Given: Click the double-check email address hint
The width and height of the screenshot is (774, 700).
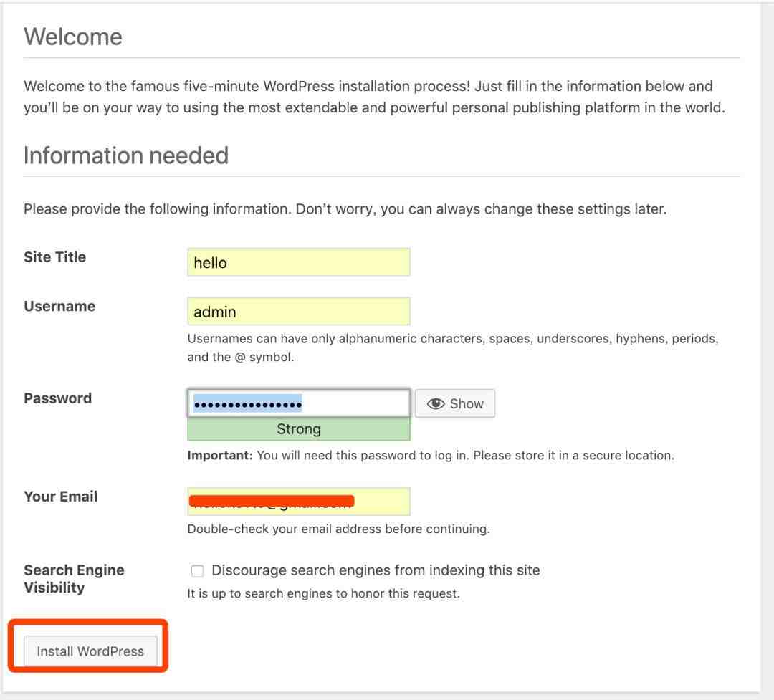Looking at the screenshot, I should point(338,529).
